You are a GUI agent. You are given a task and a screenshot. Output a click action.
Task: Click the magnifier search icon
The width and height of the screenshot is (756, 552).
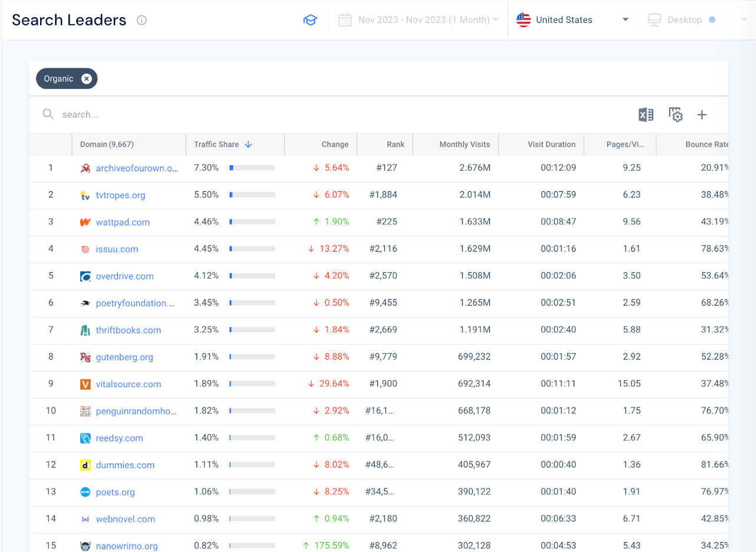48,114
